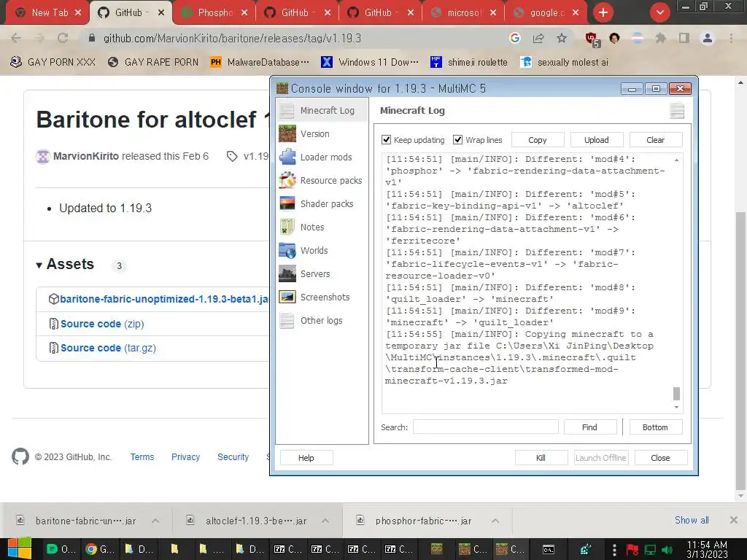Click the log scroll down arrow
747x560 pixels.
[x=676, y=407]
